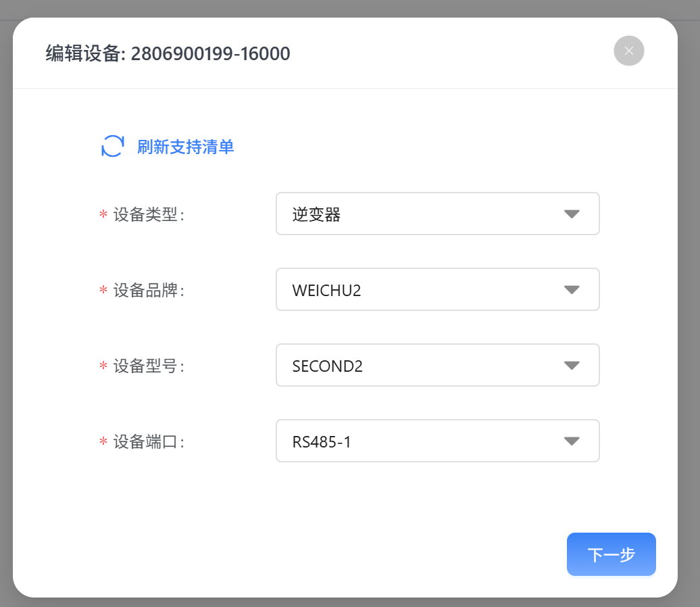Open the dropdown showing SECOND2
Viewport: 700px width, 607px height.
tap(419, 366)
